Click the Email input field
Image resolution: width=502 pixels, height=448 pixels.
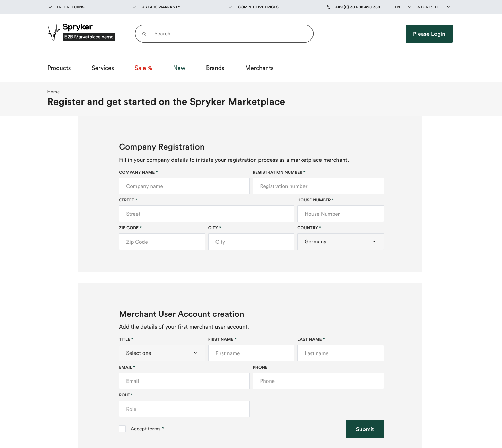[184, 381]
